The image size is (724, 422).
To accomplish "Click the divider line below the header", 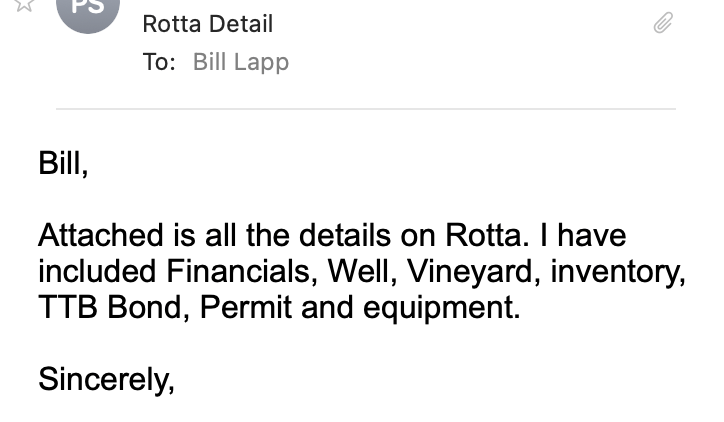I will 365,108.
